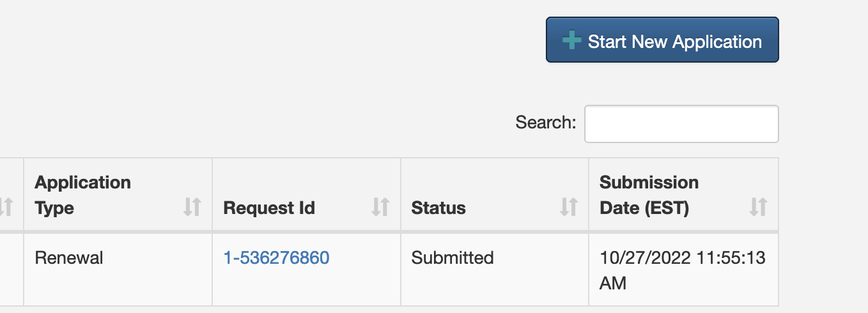Select the Status column header label
The image size is (868, 313).
pyautogui.click(x=438, y=208)
